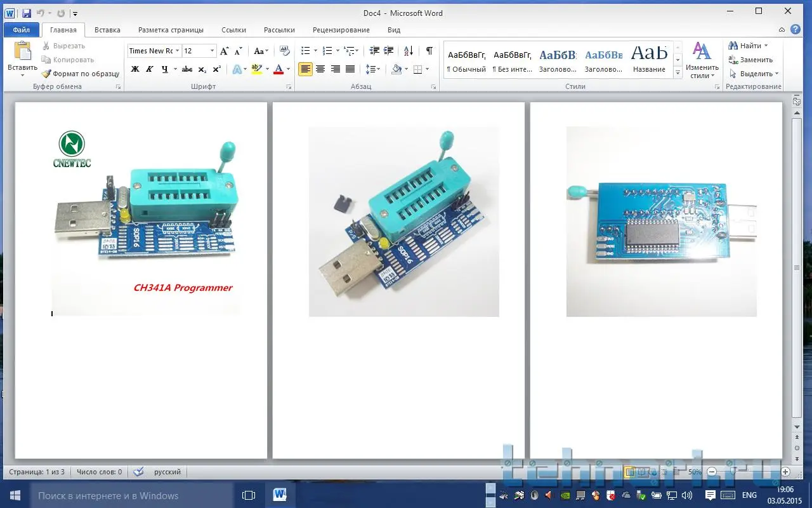Toggle italic (К) formatting
Viewport: 812px width, 508px height.
(x=150, y=69)
